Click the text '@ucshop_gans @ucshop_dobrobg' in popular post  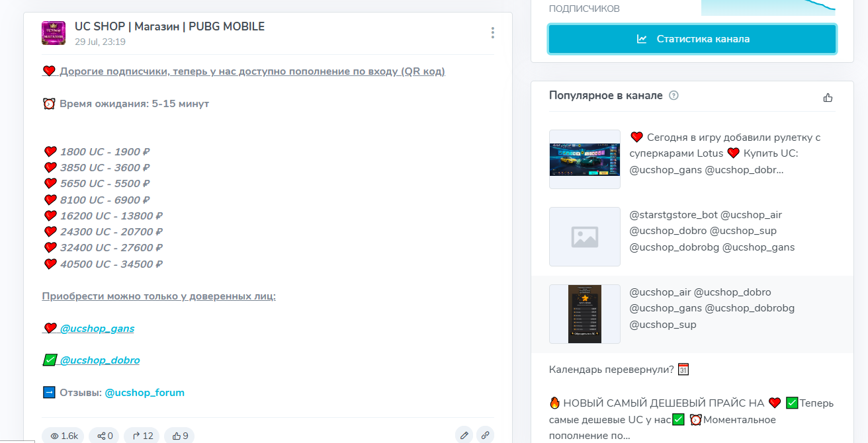(x=712, y=308)
